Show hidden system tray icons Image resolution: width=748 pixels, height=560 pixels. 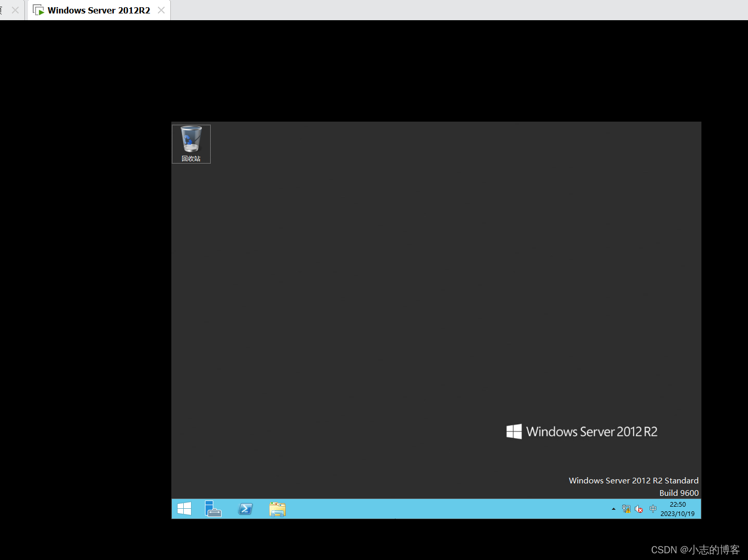pyautogui.click(x=613, y=509)
